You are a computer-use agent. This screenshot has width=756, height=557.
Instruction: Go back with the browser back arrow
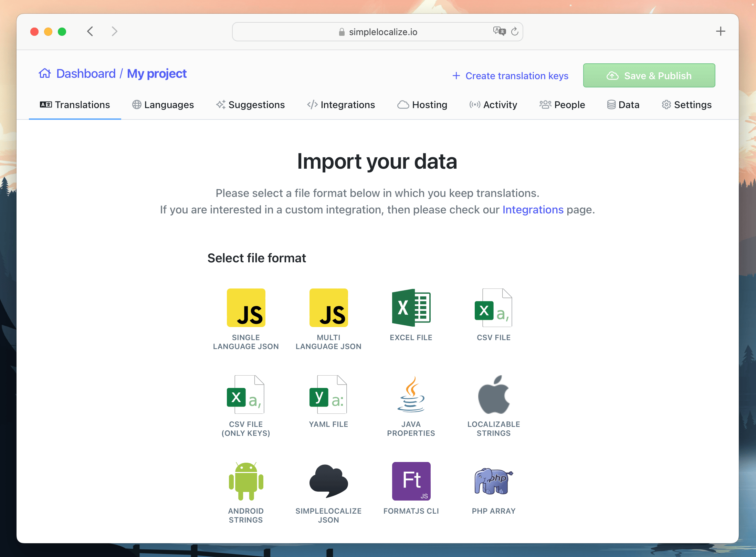pos(90,31)
